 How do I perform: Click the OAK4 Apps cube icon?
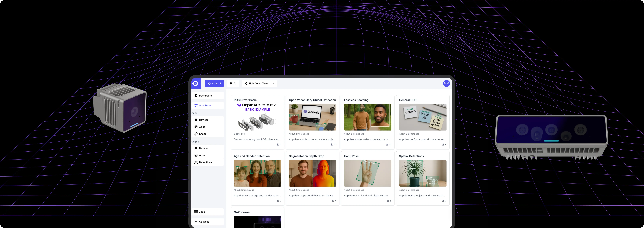click(196, 127)
